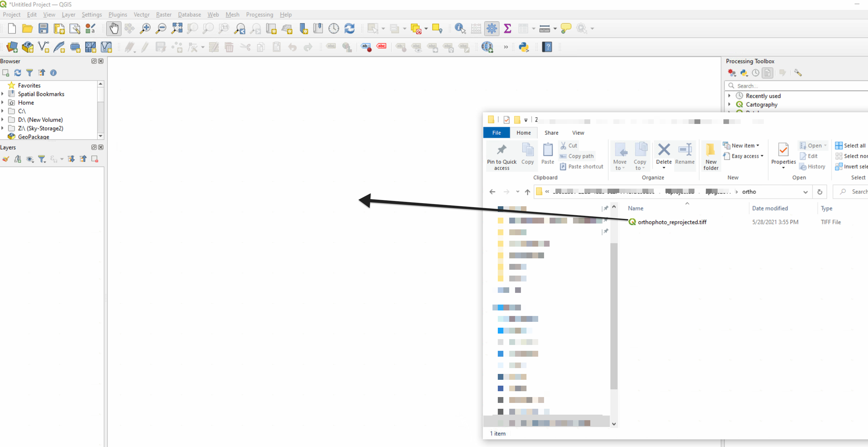Toggle the Layers panel float button
868x447 pixels.
[x=94, y=147]
